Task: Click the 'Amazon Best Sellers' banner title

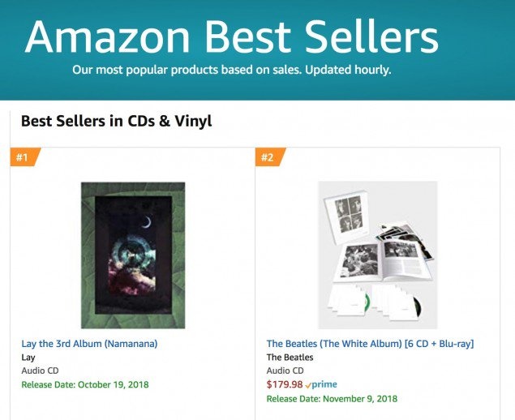Action: point(231,36)
